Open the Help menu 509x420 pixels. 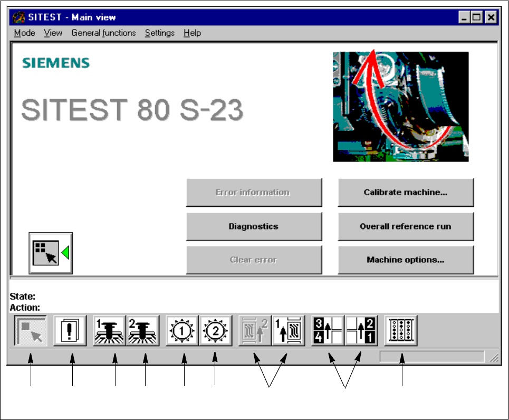192,33
